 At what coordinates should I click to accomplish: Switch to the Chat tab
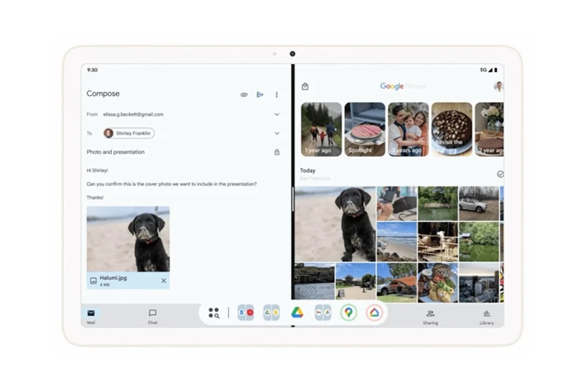(x=153, y=316)
